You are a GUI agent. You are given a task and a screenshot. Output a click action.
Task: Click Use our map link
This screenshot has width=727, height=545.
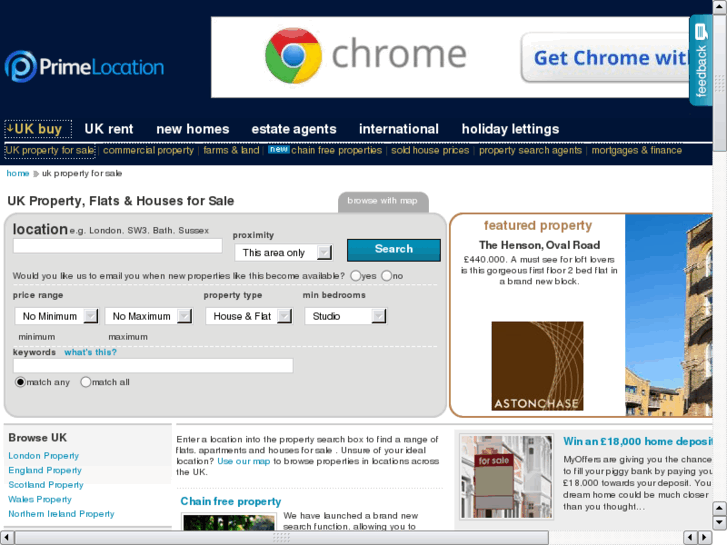(x=243, y=461)
